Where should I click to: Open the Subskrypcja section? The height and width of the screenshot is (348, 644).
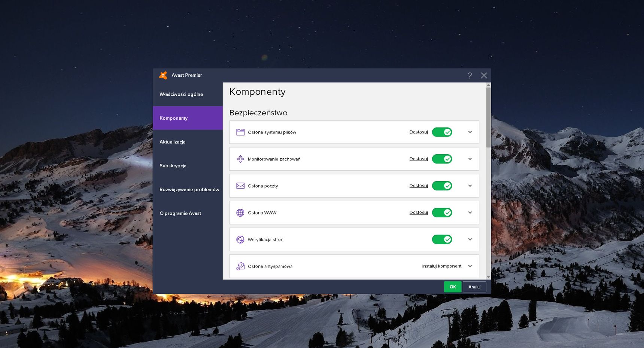click(188, 166)
